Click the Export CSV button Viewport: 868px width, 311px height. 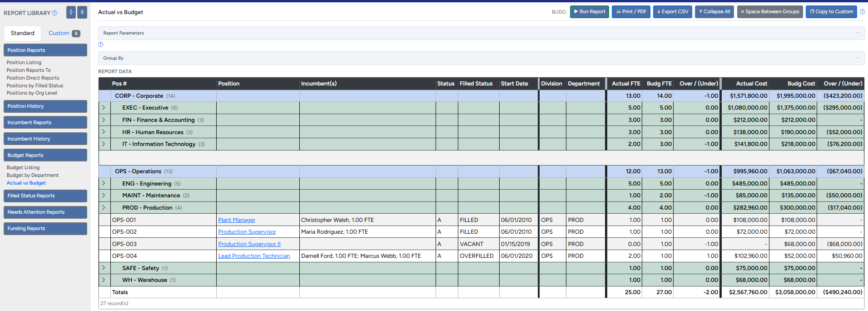pos(673,12)
